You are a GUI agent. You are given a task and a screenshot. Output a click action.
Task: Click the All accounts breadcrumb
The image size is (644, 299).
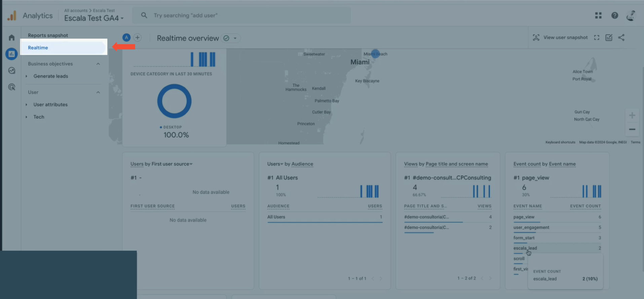pos(76,10)
